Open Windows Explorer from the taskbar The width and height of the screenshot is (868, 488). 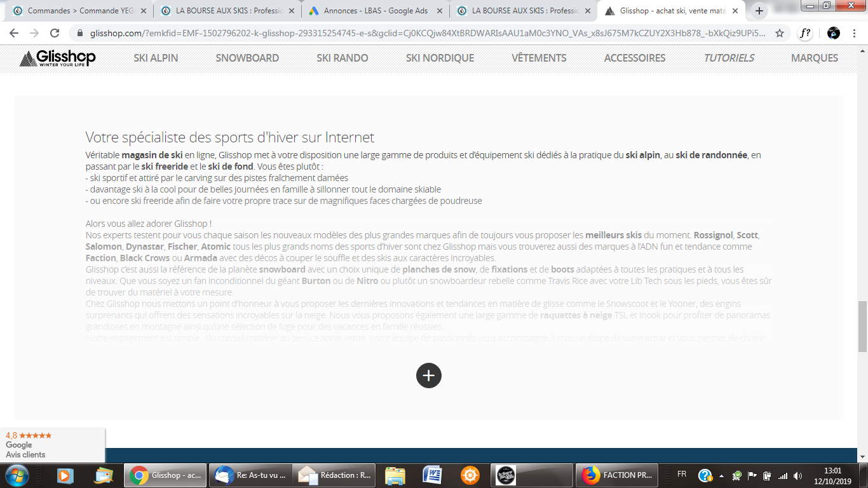(x=395, y=475)
